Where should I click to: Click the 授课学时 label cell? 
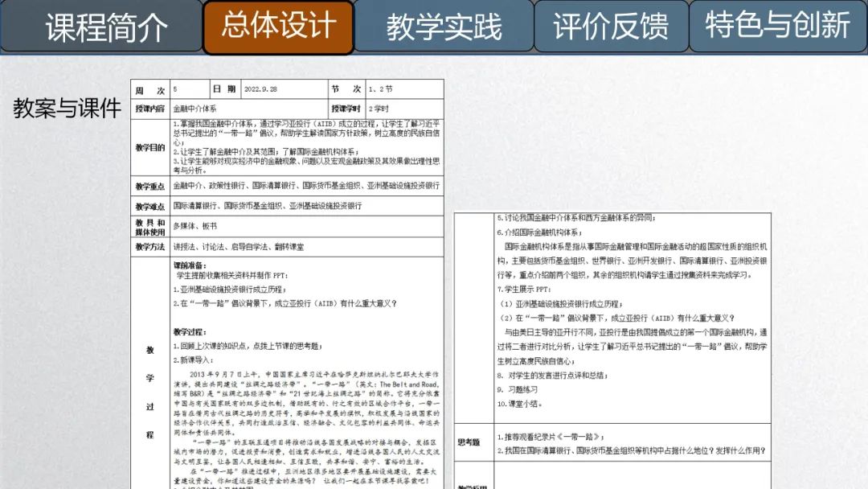click(346, 109)
